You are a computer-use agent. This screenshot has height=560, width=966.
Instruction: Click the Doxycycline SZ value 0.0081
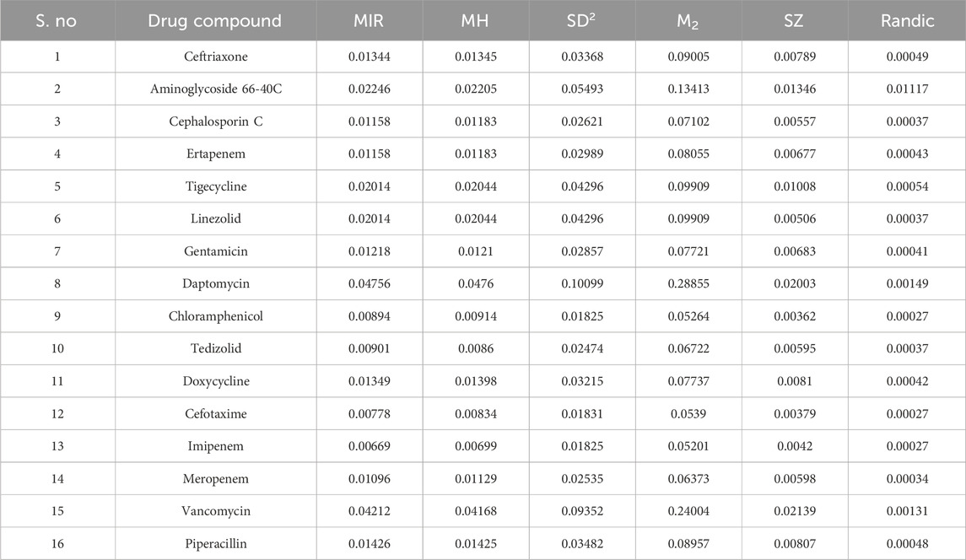(794, 381)
